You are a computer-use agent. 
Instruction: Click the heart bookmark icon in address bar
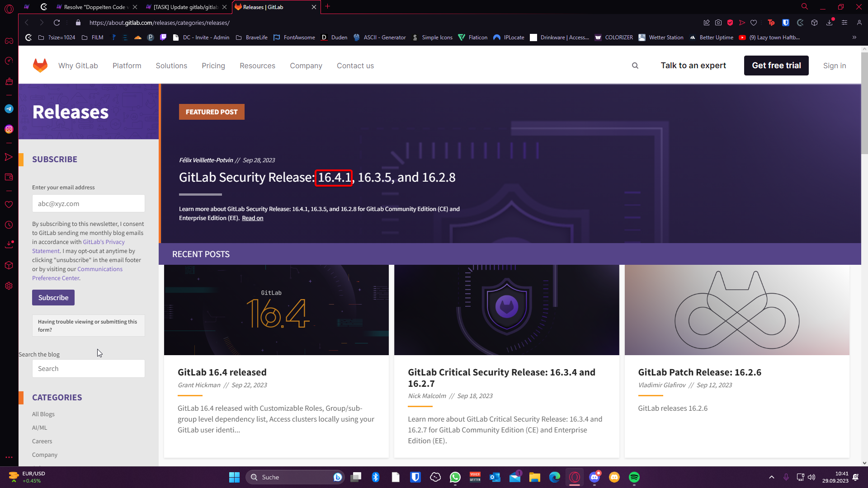(754, 23)
